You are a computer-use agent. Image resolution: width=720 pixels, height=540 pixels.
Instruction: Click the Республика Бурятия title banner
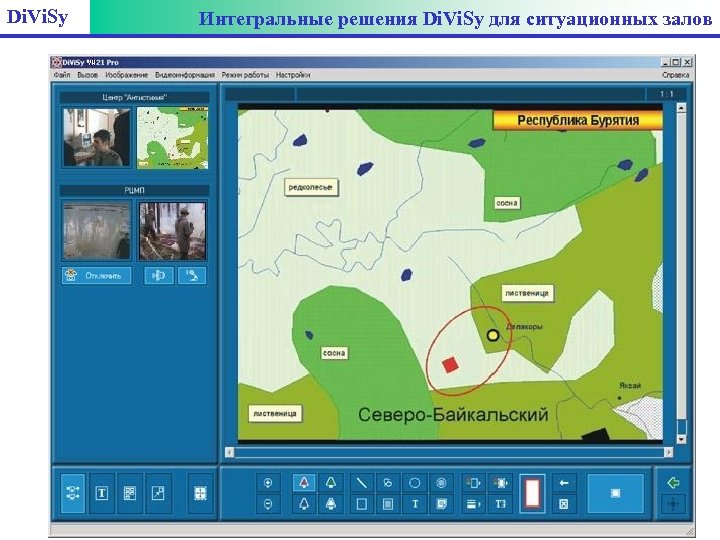[578, 120]
